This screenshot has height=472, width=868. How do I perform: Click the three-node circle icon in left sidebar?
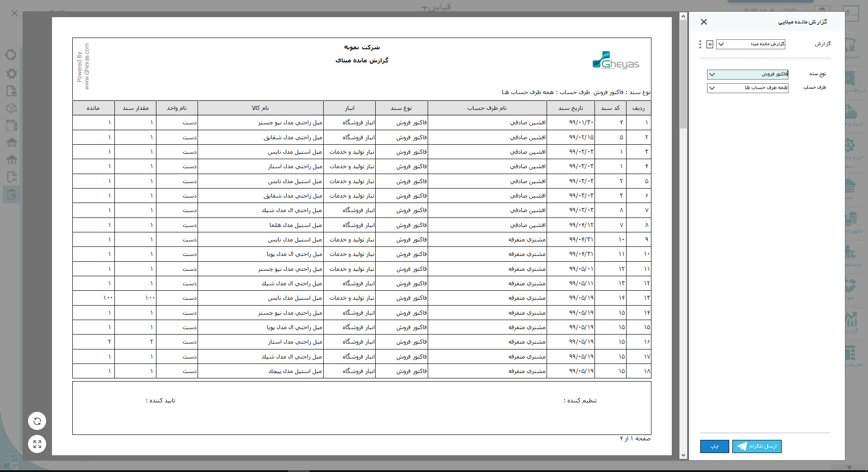pos(11,55)
